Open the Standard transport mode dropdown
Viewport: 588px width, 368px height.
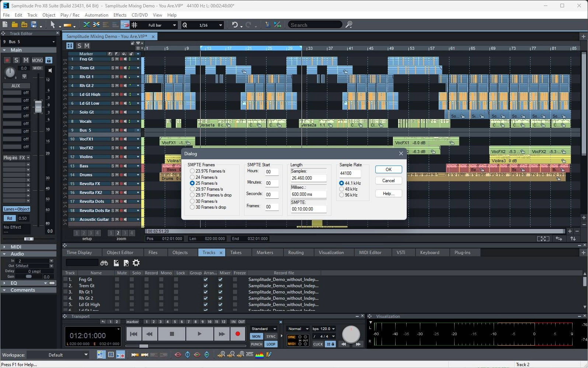click(264, 329)
